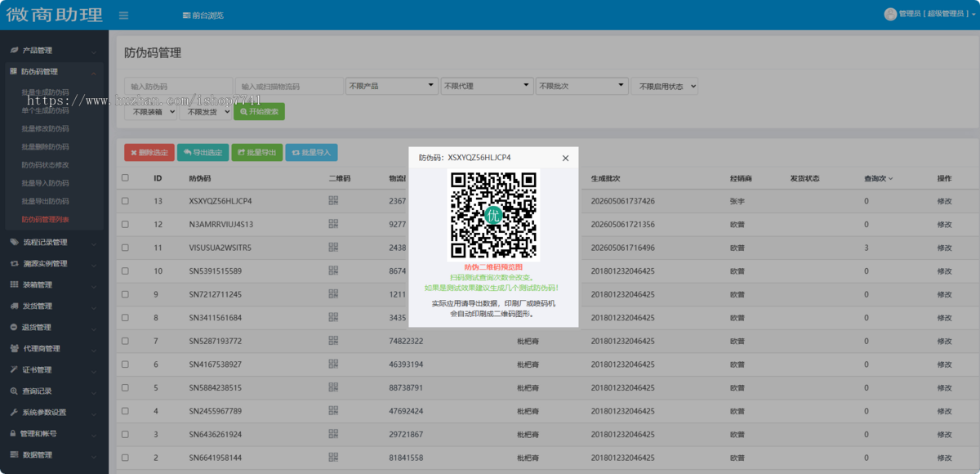Open the 不限发货 dropdown

coord(205,112)
